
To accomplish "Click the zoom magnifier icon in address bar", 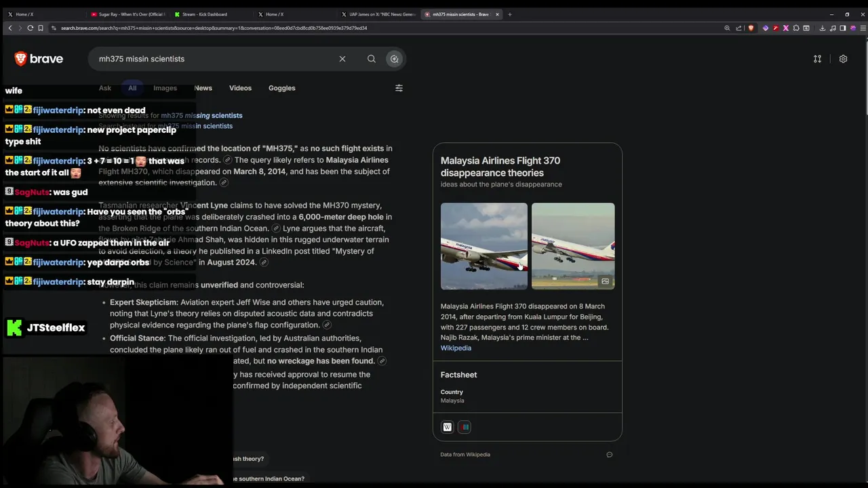I will click(727, 28).
